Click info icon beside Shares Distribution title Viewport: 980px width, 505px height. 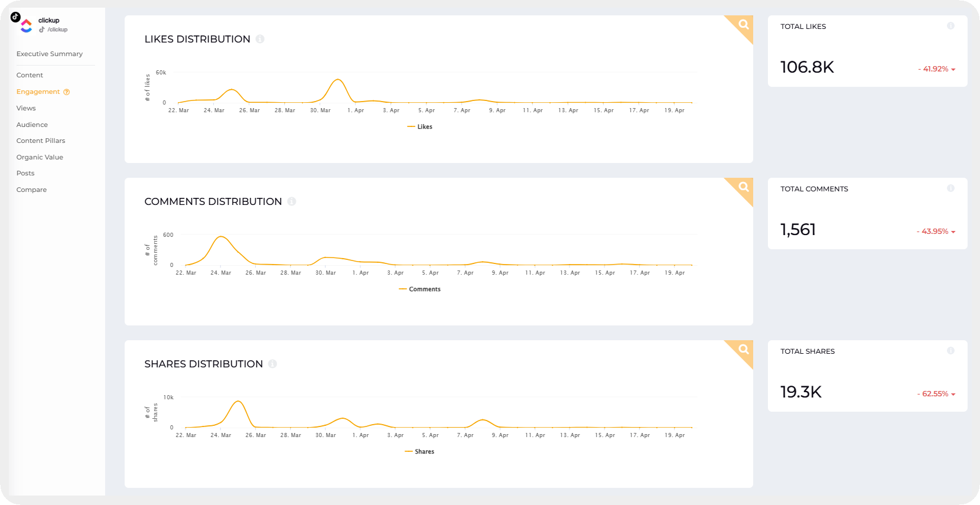click(272, 364)
